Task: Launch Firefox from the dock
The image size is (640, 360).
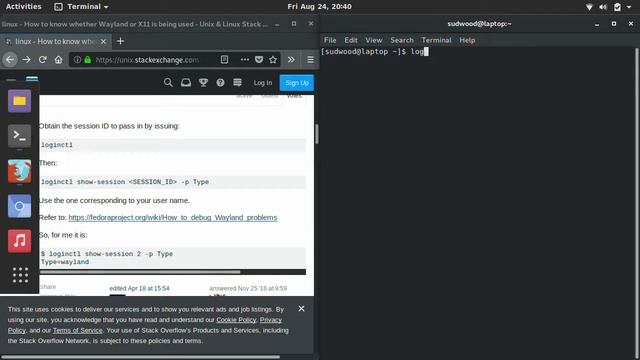Action: click(19, 171)
